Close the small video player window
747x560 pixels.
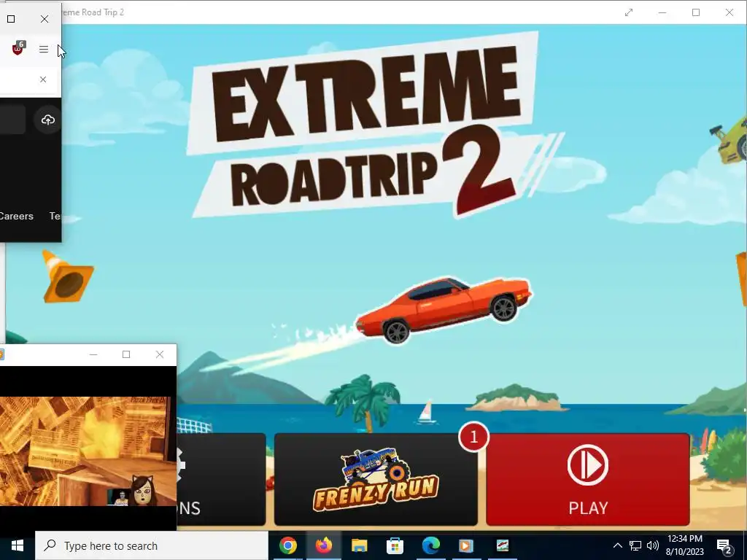pos(160,354)
